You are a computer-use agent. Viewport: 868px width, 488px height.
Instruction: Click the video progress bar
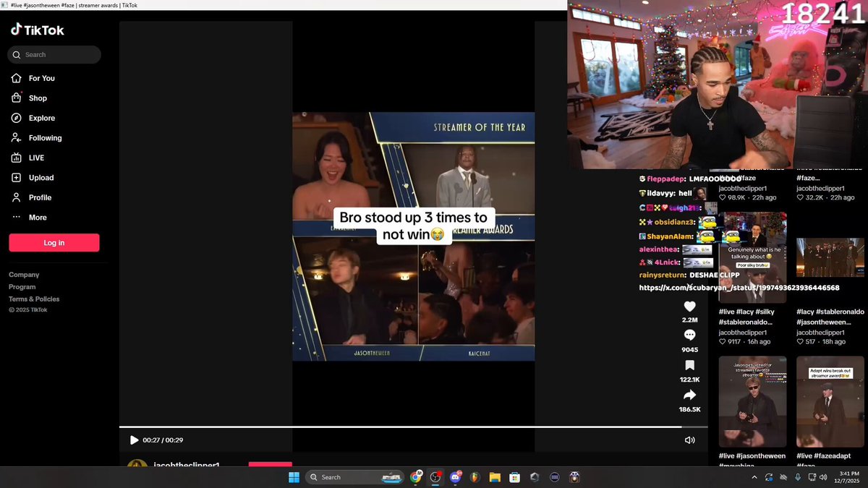(413, 427)
